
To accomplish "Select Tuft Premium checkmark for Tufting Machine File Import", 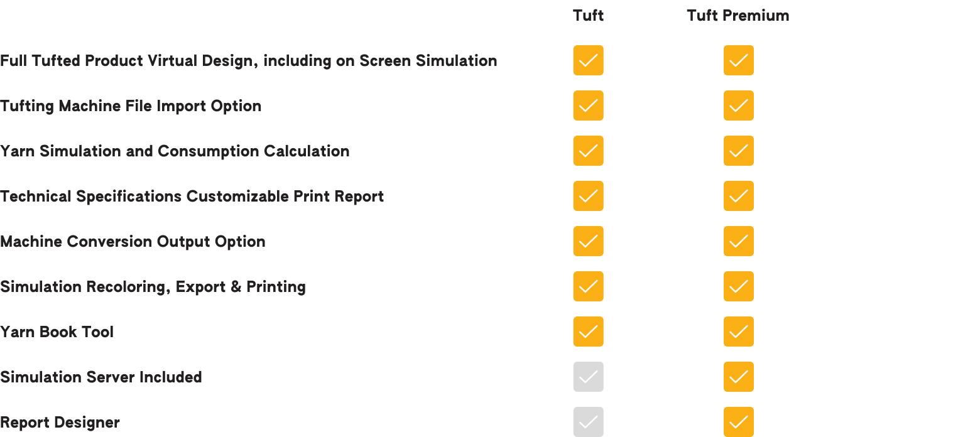I will (x=738, y=105).
